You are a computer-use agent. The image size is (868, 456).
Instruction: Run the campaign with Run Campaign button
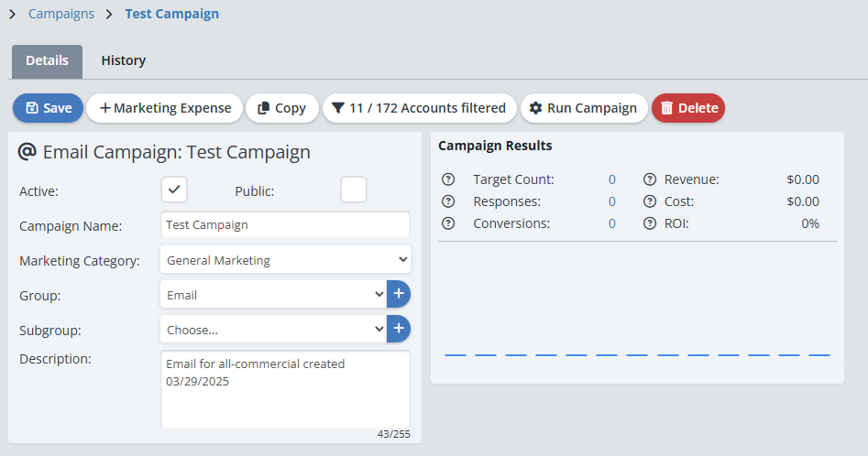pyautogui.click(x=584, y=108)
